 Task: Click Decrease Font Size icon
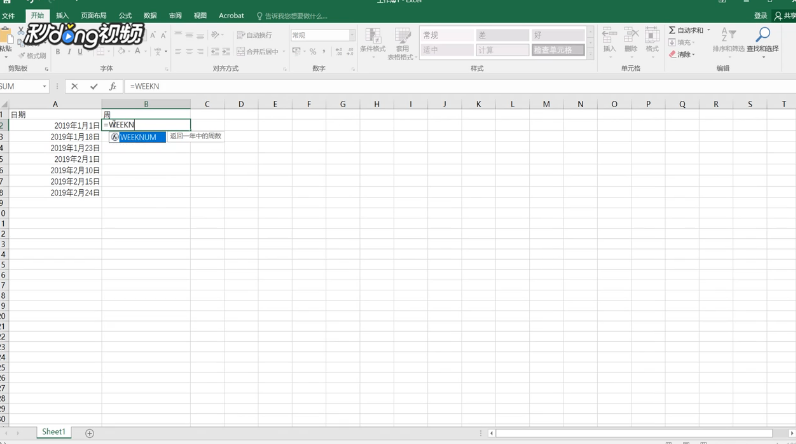point(163,35)
